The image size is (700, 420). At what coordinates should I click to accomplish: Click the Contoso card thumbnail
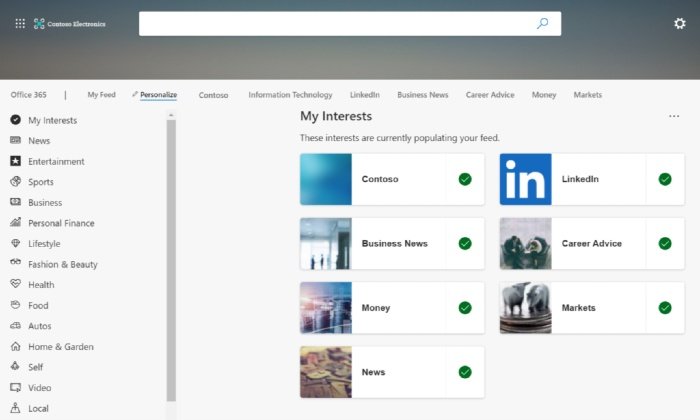click(x=326, y=179)
